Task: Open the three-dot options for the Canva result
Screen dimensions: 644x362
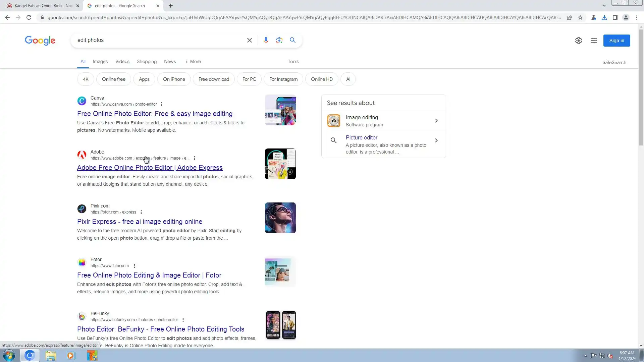Action: click(162, 104)
